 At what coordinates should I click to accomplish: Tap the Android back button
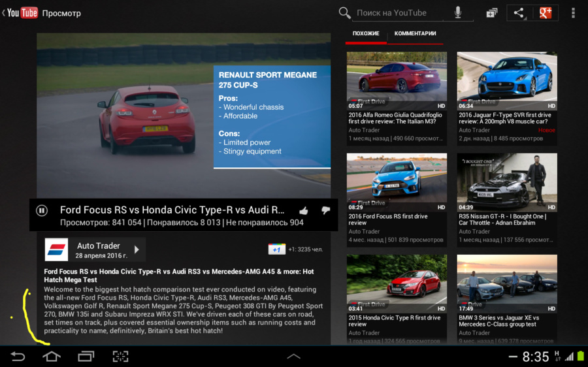click(x=18, y=356)
